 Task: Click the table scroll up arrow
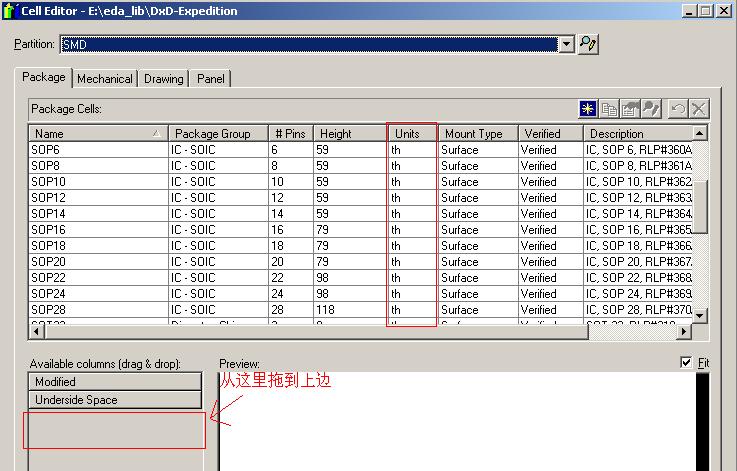click(x=700, y=133)
